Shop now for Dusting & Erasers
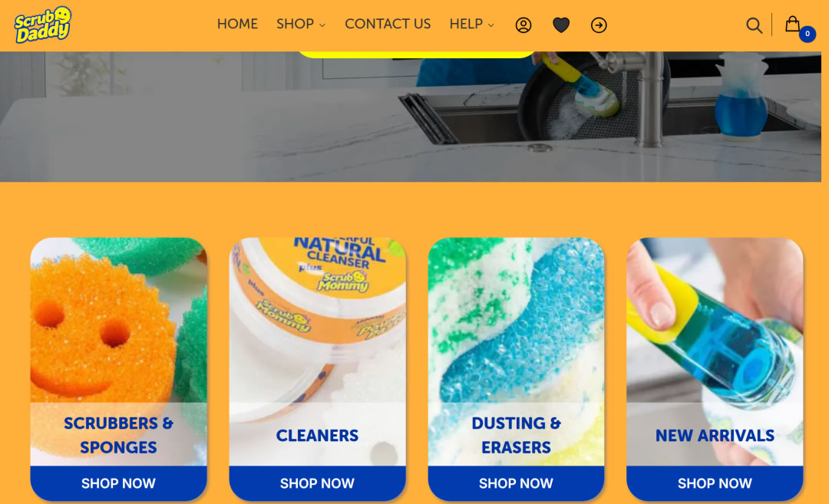The width and height of the screenshot is (829, 504). pos(516,483)
